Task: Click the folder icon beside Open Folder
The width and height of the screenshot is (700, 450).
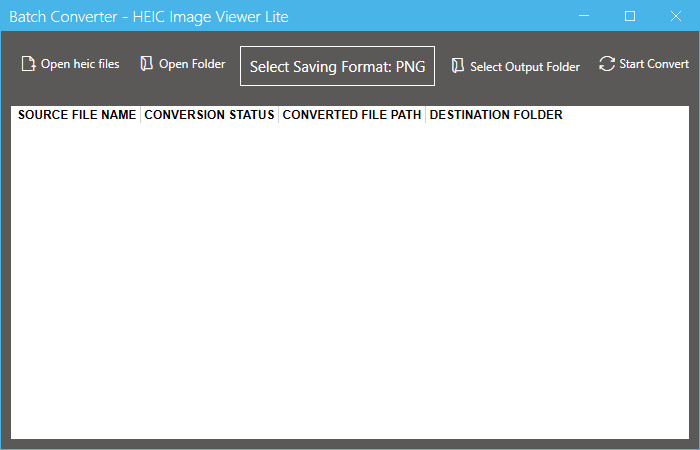Action: coord(147,65)
